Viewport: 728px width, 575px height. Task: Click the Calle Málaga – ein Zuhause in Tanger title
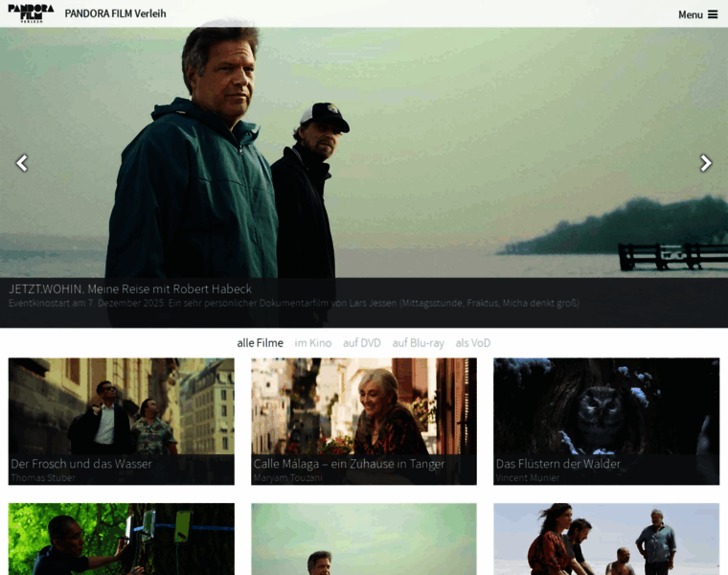click(349, 464)
